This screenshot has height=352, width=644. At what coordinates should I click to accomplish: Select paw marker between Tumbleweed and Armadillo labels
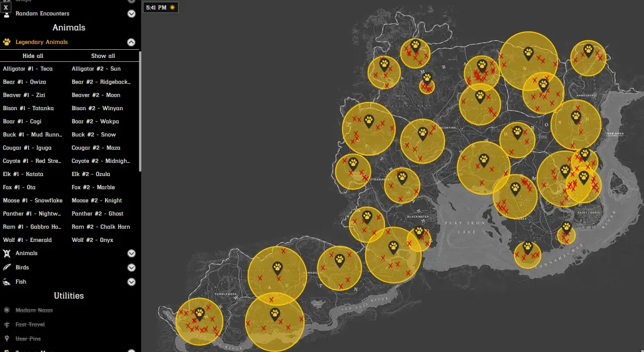[x=277, y=268]
